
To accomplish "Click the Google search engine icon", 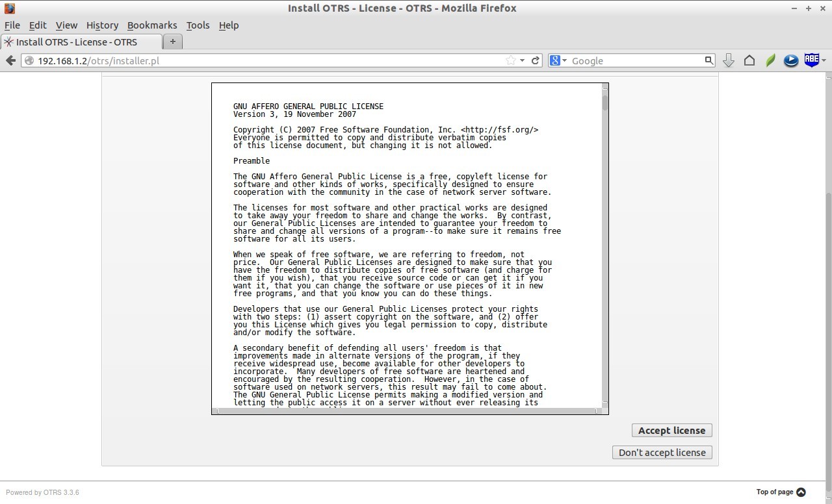I will tap(555, 60).
